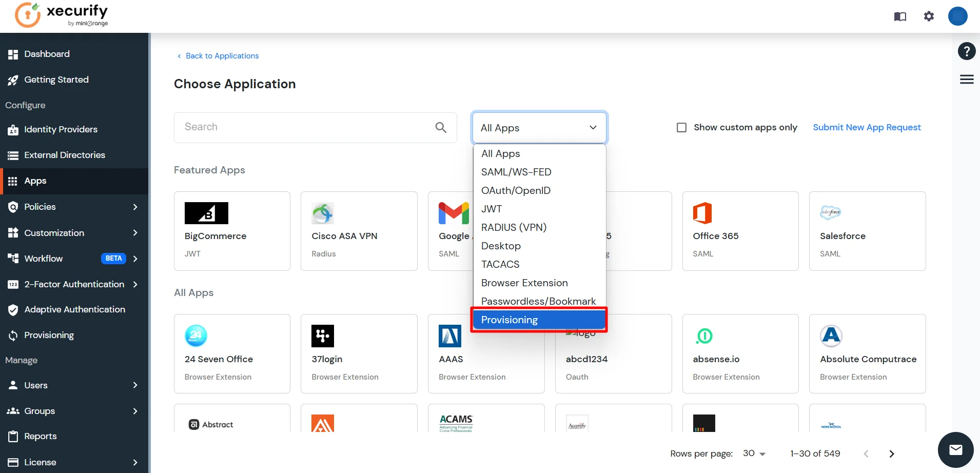Click the xecurify logo
Viewport: 980px width, 473px height.
62,15
